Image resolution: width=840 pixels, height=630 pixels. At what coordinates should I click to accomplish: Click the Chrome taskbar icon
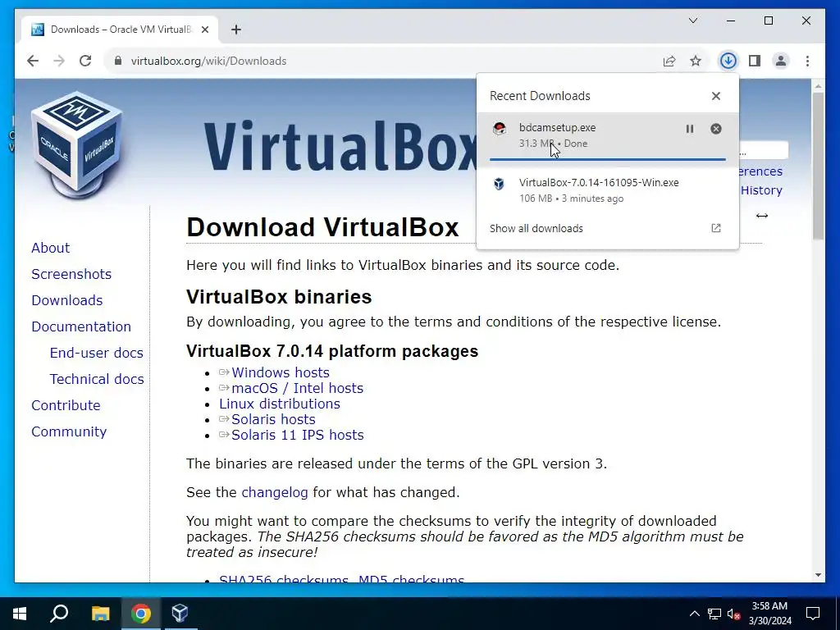click(x=141, y=614)
